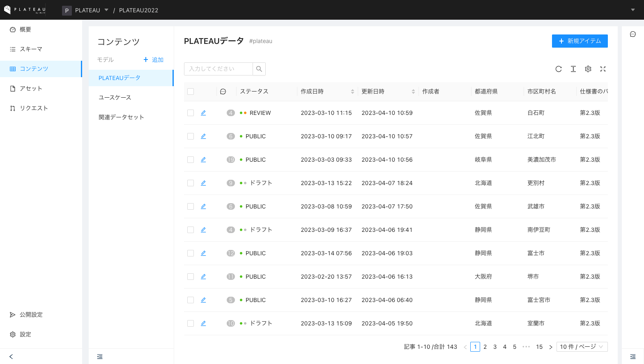Screen dimensions: 644x364
Task: Check the 堺市 row checkbox
Action: 191,277
